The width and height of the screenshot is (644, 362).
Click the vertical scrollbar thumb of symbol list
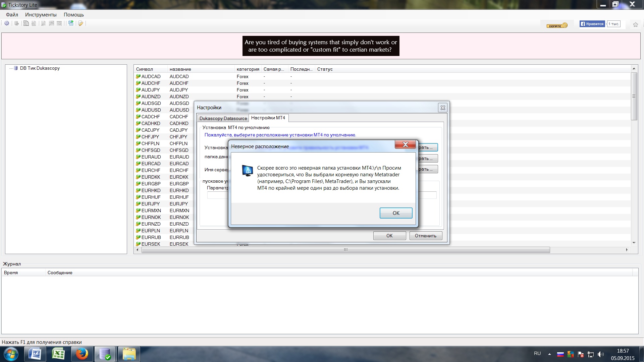coord(634,96)
